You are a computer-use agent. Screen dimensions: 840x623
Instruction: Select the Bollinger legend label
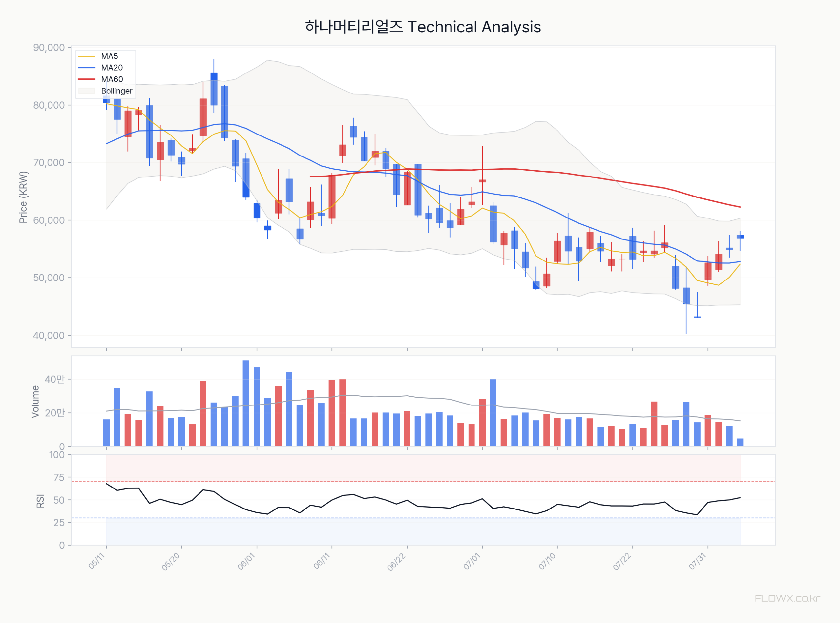coord(116,91)
